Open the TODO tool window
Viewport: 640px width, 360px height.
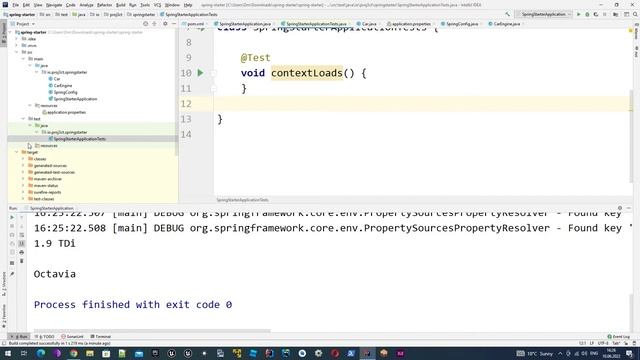(x=45, y=337)
